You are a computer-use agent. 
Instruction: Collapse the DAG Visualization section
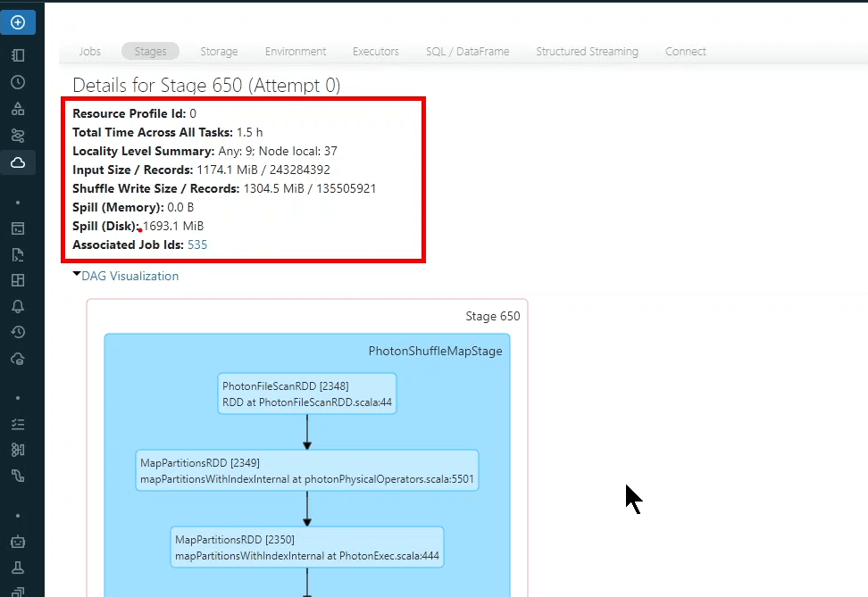click(x=126, y=276)
